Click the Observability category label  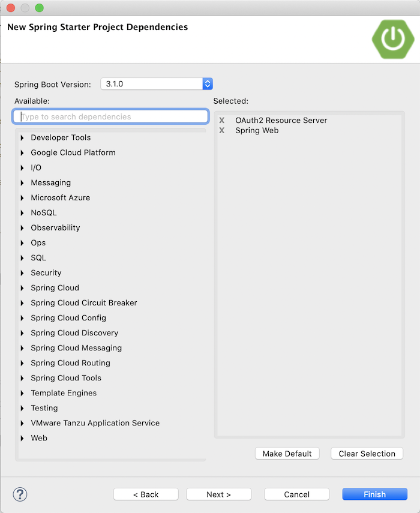click(56, 228)
